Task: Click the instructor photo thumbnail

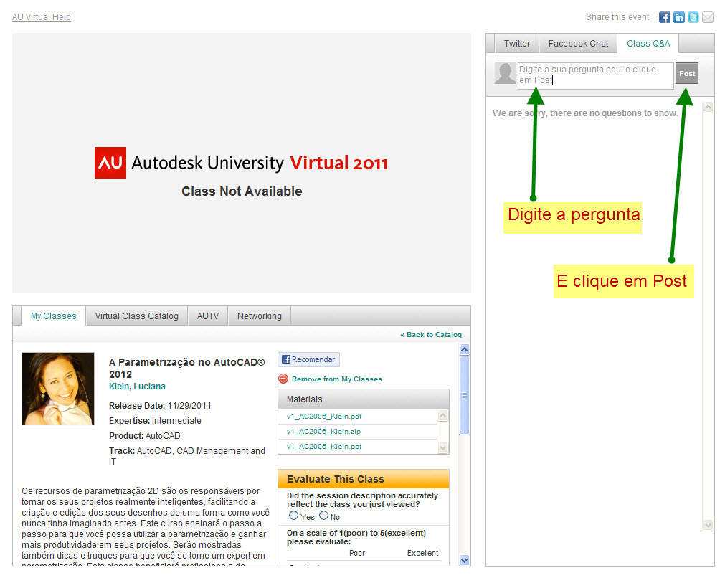Action: click(x=58, y=389)
